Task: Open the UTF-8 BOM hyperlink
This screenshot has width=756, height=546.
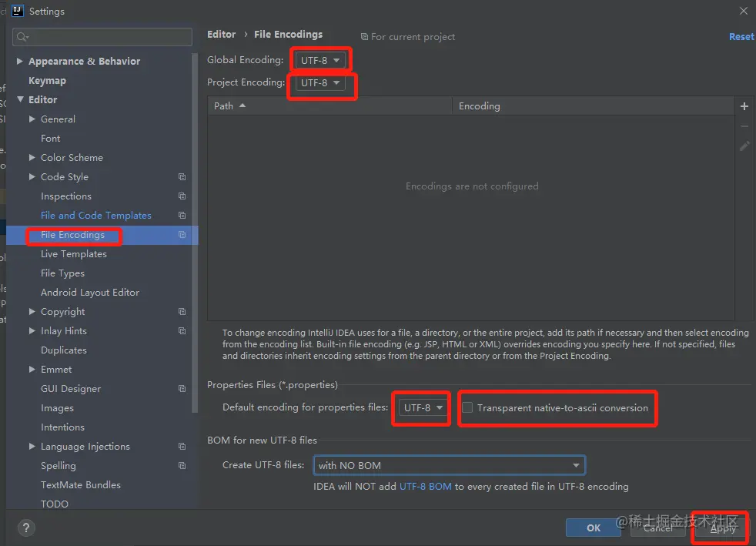Action: (x=426, y=486)
